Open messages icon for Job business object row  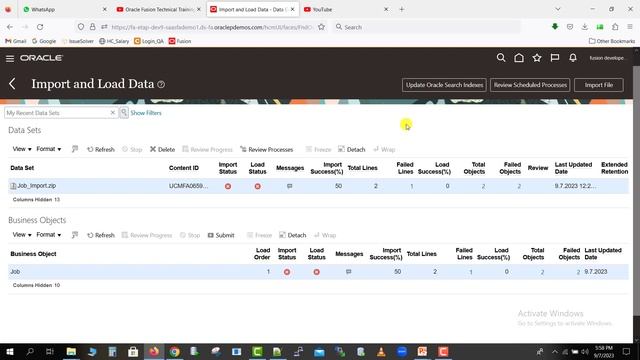(x=349, y=272)
